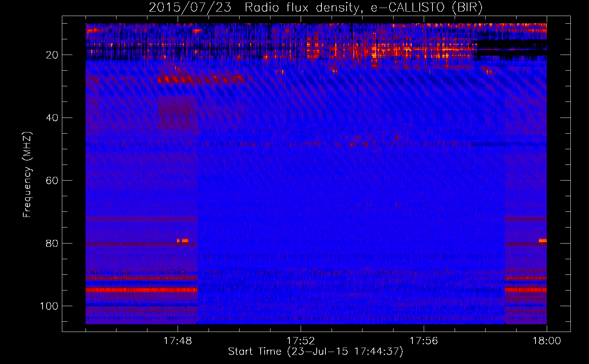Image resolution: width=589 pixels, height=364 pixels.
Task: Click the 60 frequency tick label
Action: pyautogui.click(x=52, y=181)
